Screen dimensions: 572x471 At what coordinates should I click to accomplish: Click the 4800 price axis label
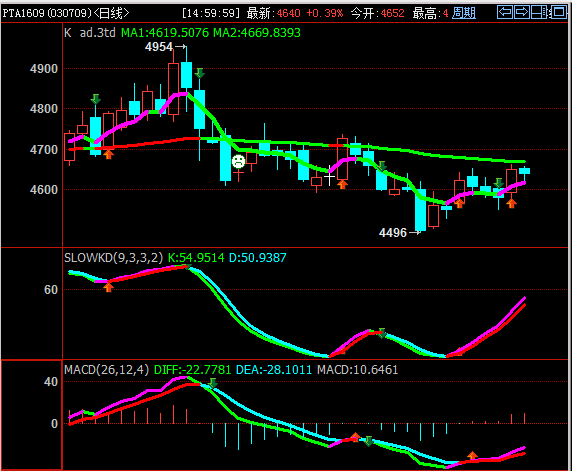point(44,109)
